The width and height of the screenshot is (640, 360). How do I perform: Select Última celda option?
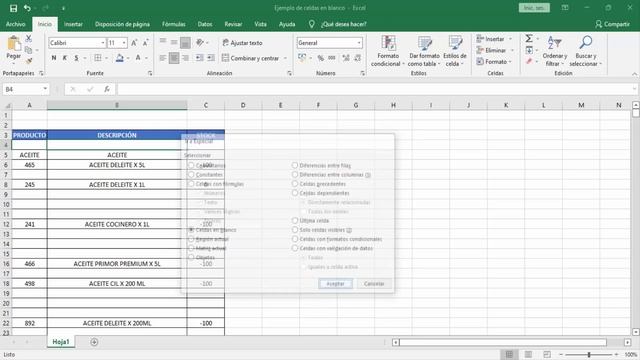310,220
